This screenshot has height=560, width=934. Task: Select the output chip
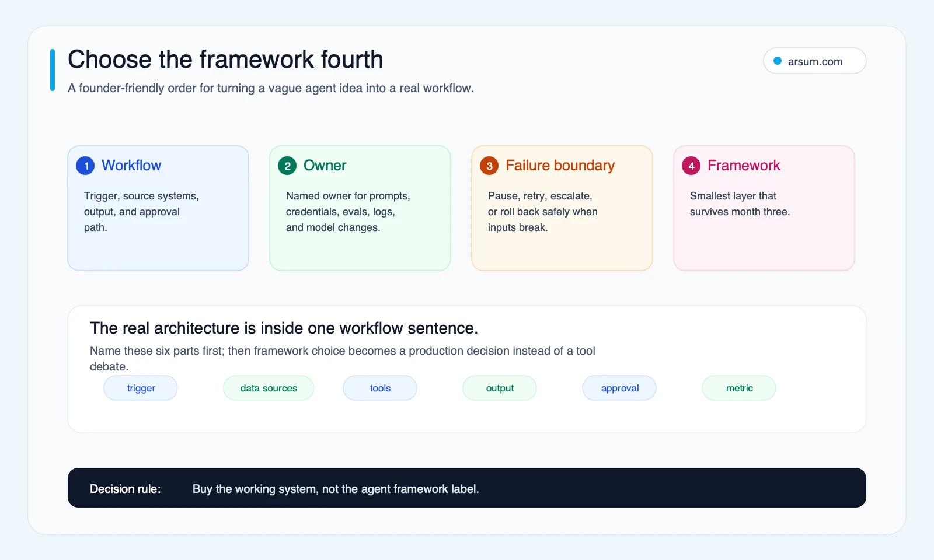point(500,388)
